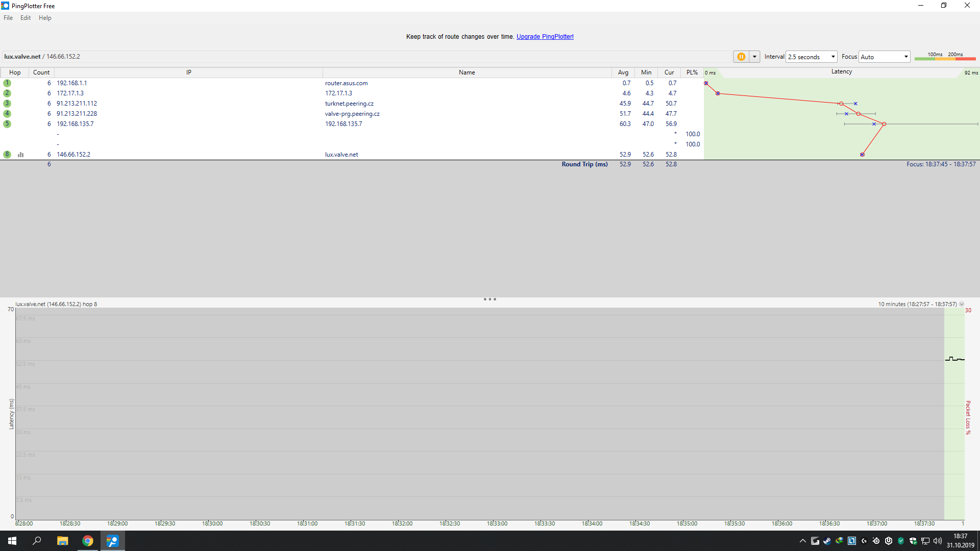
Task: Click the Logitech G tray icon
Action: click(864, 541)
